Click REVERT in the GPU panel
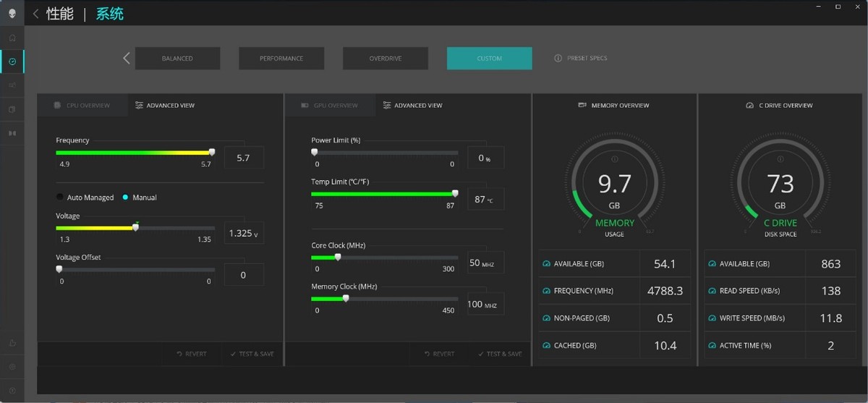 coord(439,354)
